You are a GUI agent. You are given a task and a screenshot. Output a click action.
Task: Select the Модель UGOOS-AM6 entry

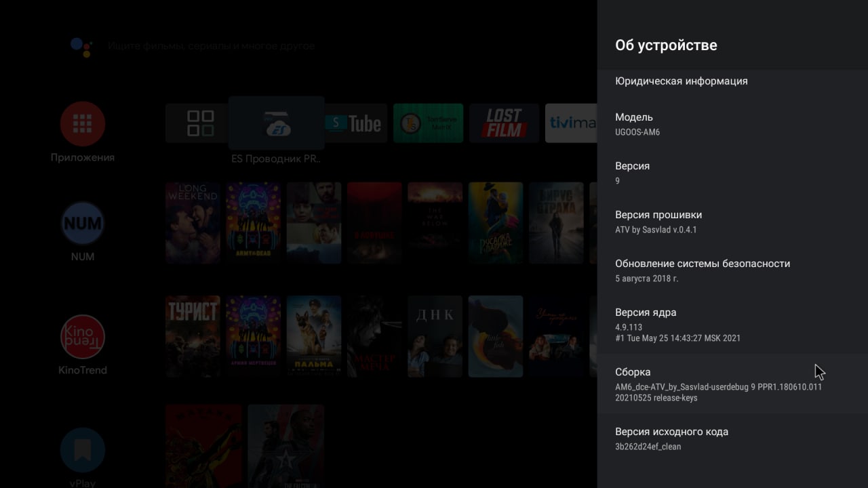(732, 124)
